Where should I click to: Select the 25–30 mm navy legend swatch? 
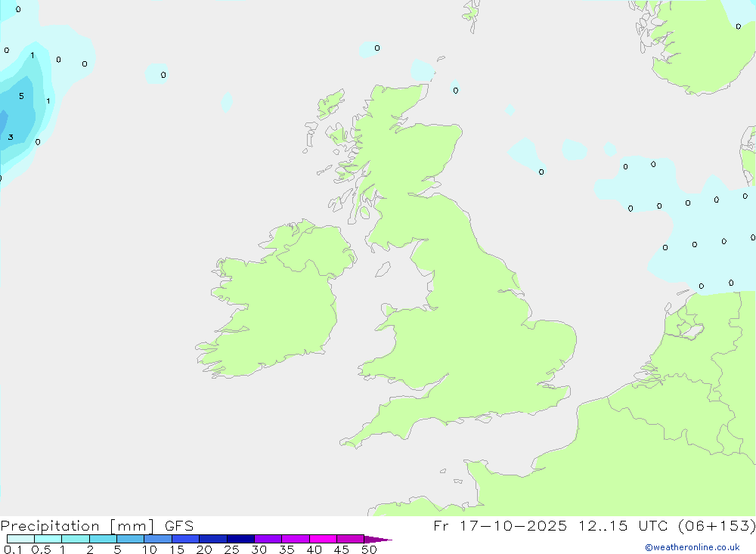coord(240,539)
